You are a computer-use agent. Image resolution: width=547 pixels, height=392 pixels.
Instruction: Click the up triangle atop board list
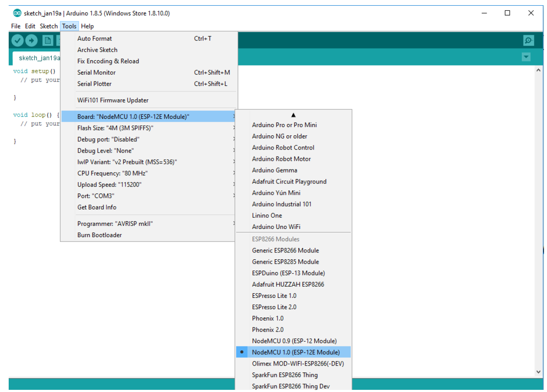[293, 115]
